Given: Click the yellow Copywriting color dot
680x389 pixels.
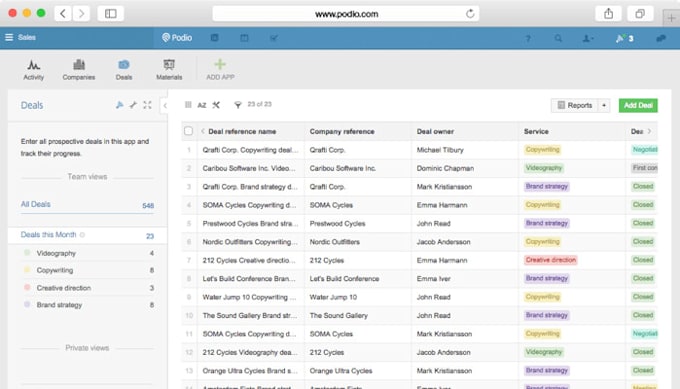Looking at the screenshot, I should coord(27,270).
